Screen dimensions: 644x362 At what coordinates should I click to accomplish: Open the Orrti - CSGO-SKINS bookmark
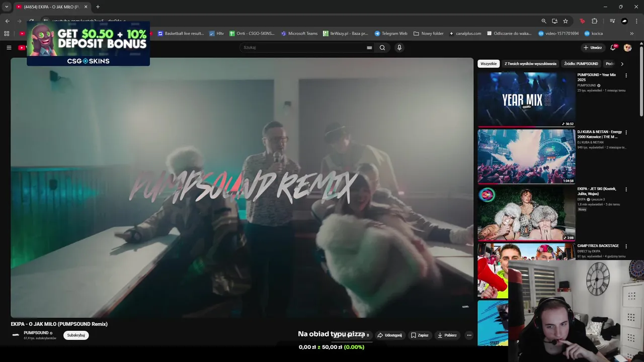tap(252, 34)
